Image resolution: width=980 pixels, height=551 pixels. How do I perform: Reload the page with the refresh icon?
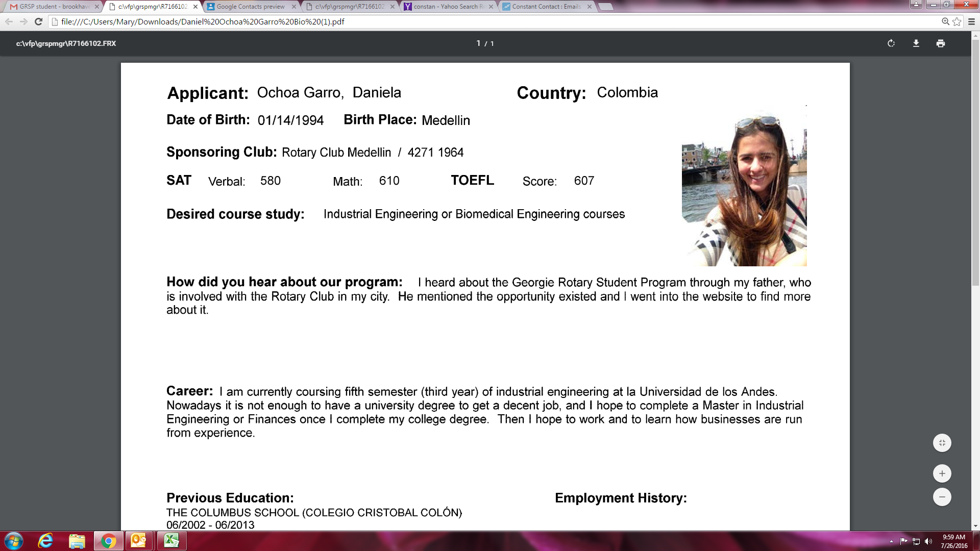[x=38, y=21]
